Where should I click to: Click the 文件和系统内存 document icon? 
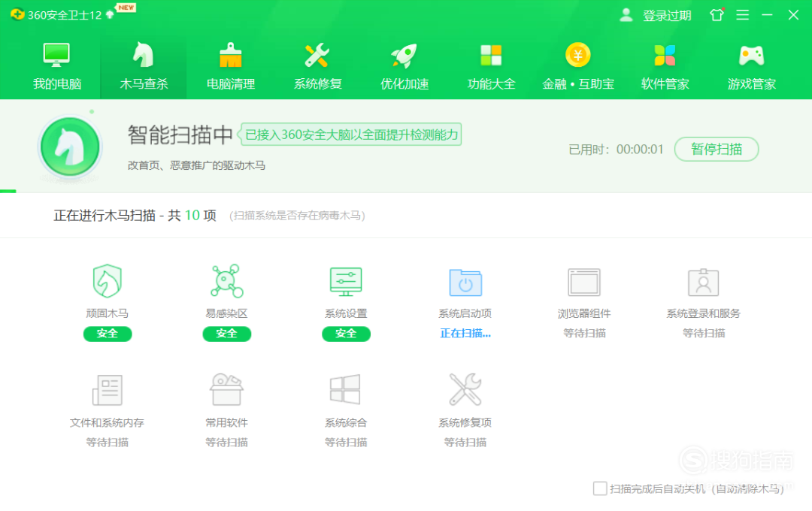pos(108,390)
